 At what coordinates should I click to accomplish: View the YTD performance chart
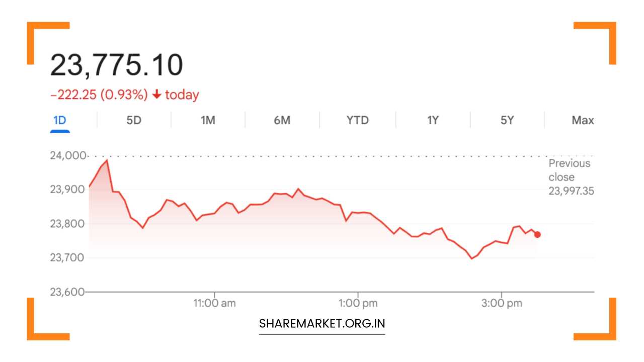click(x=357, y=120)
